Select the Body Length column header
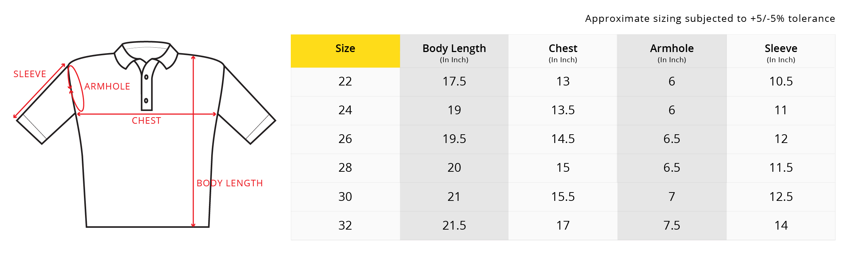 [454, 52]
